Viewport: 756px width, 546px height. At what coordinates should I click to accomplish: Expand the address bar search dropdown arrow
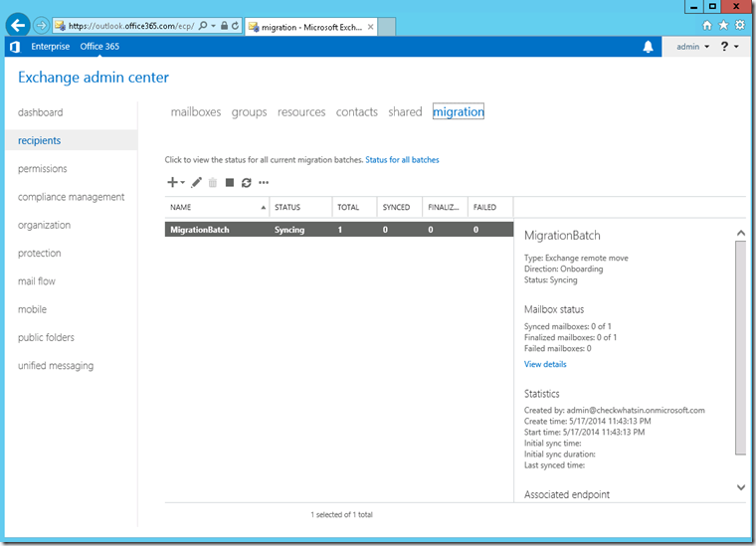tap(213, 26)
